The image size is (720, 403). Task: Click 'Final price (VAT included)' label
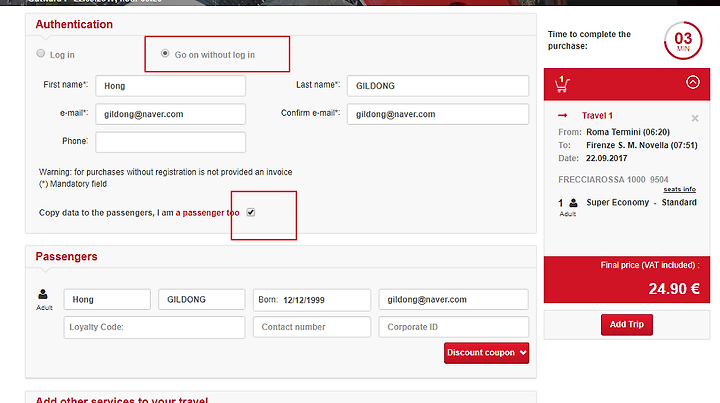650,265
